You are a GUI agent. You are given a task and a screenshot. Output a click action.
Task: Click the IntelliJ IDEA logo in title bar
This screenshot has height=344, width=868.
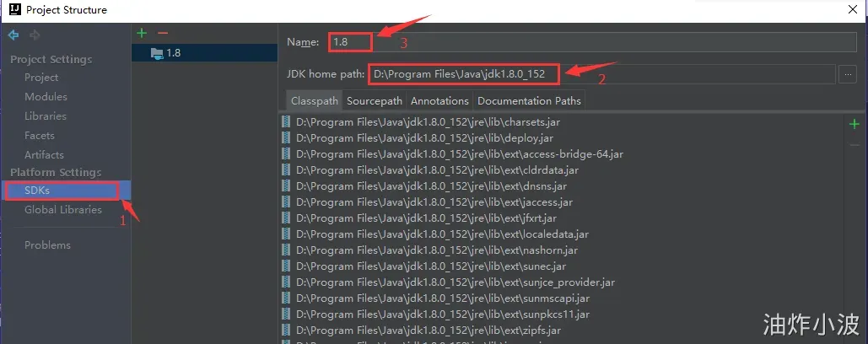click(15, 9)
